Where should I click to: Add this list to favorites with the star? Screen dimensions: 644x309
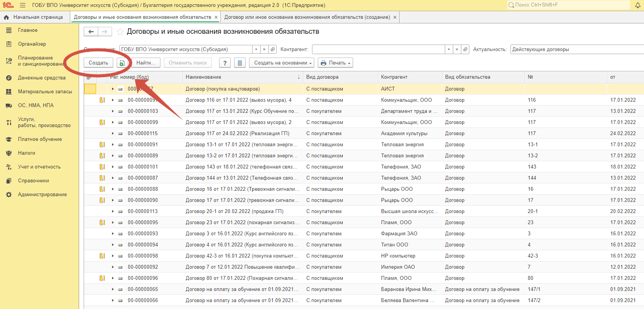(x=120, y=32)
